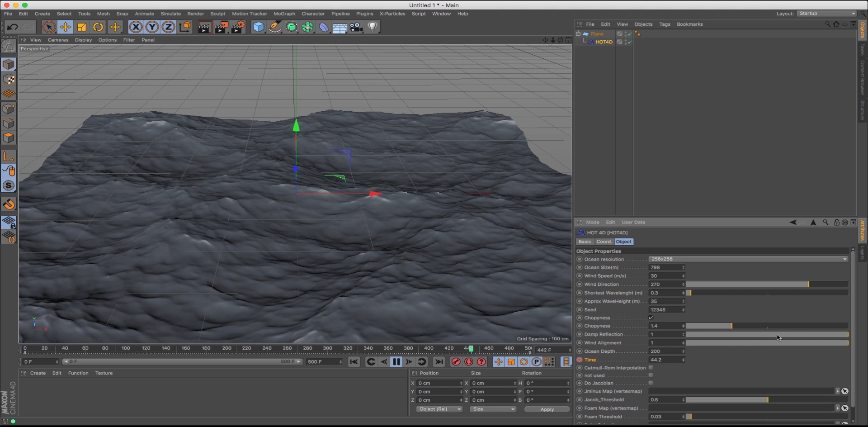The height and width of the screenshot is (427, 868).
Task: Go to start of animation
Action: (x=354, y=362)
